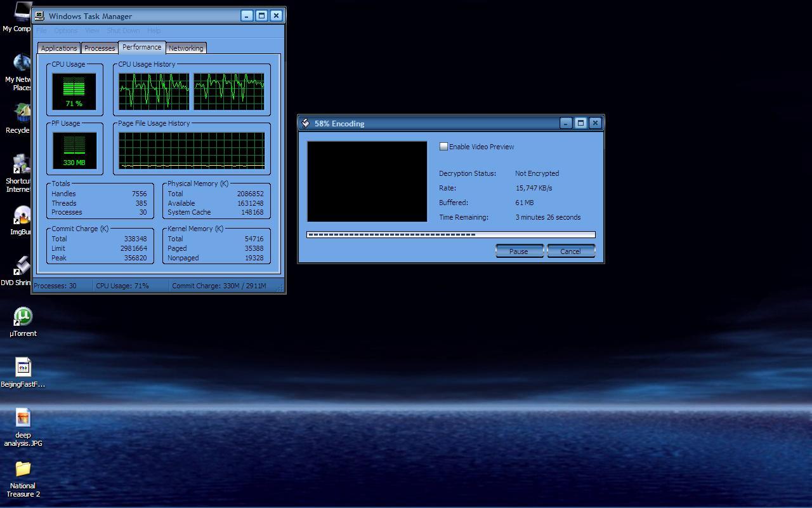812x508 pixels.
Task: Minimize the Encoding window
Action: (565, 123)
